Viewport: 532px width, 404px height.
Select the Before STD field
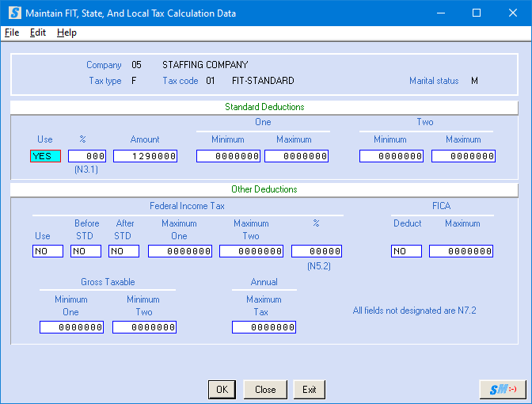(85, 251)
